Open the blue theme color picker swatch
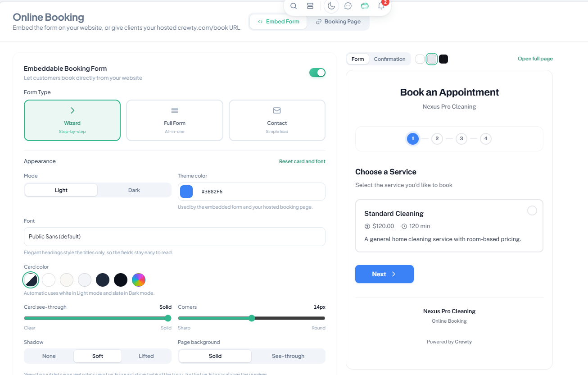 click(x=186, y=192)
